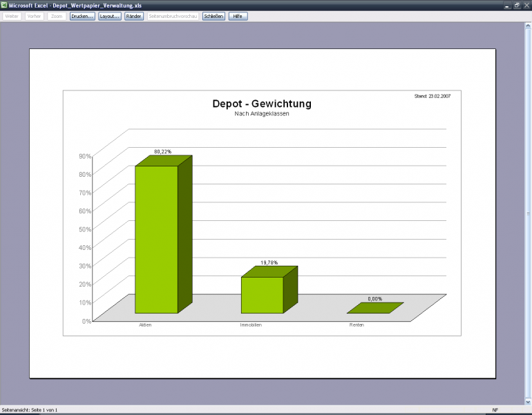Image resolution: width=532 pixels, height=415 pixels.
Task: Open the Layout... page setup
Action: point(110,17)
